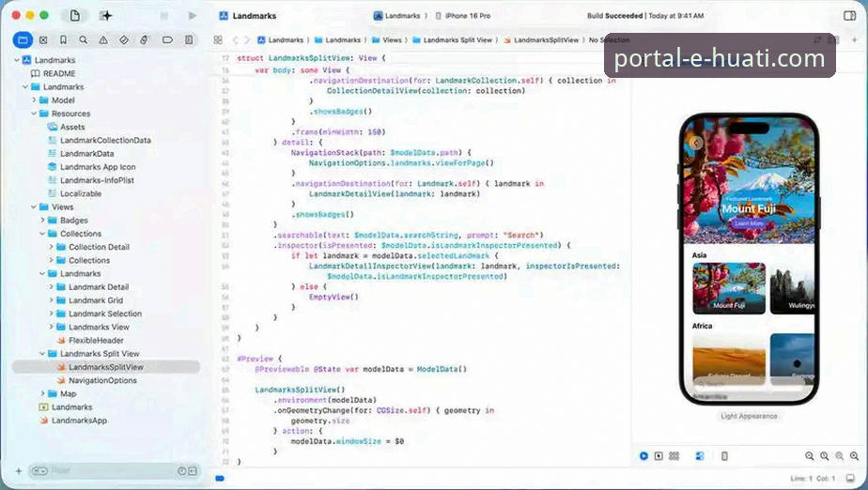The height and width of the screenshot is (490, 868).
Task: Toggle the variants grid mode in preview
Action: coord(674,456)
